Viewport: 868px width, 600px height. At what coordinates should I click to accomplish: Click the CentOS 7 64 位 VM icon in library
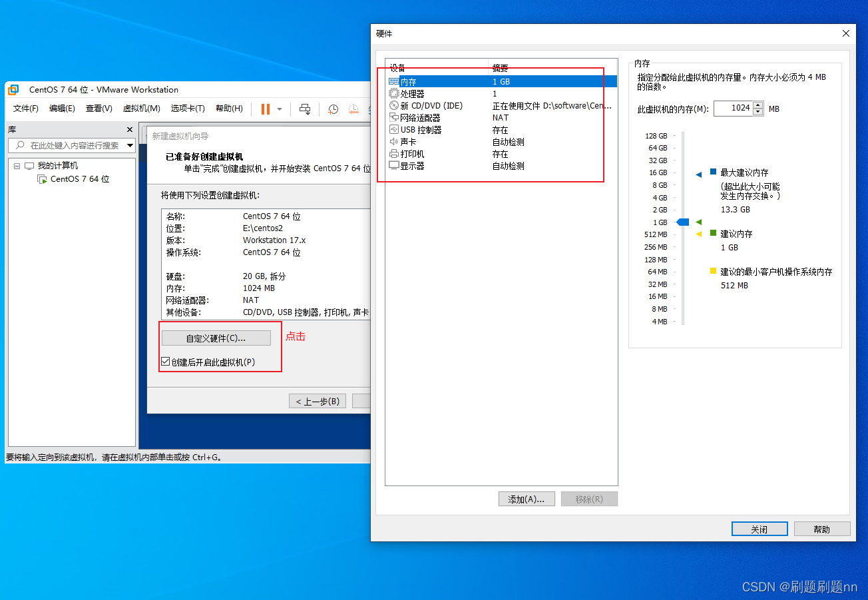(x=42, y=179)
